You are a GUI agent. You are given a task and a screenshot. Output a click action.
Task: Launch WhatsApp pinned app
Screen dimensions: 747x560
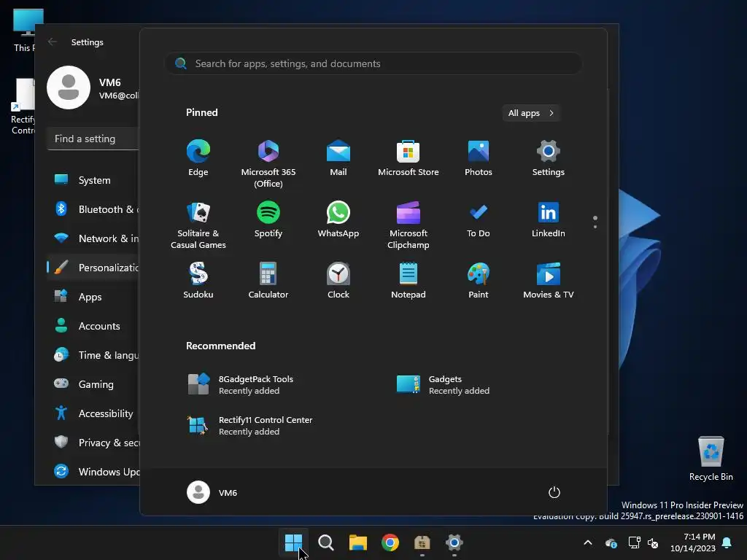pos(338,219)
